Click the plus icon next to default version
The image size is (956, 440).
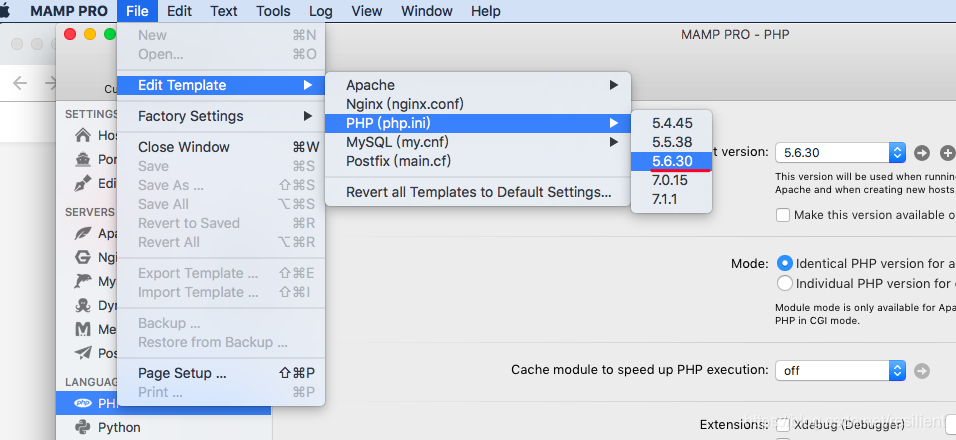coord(947,152)
